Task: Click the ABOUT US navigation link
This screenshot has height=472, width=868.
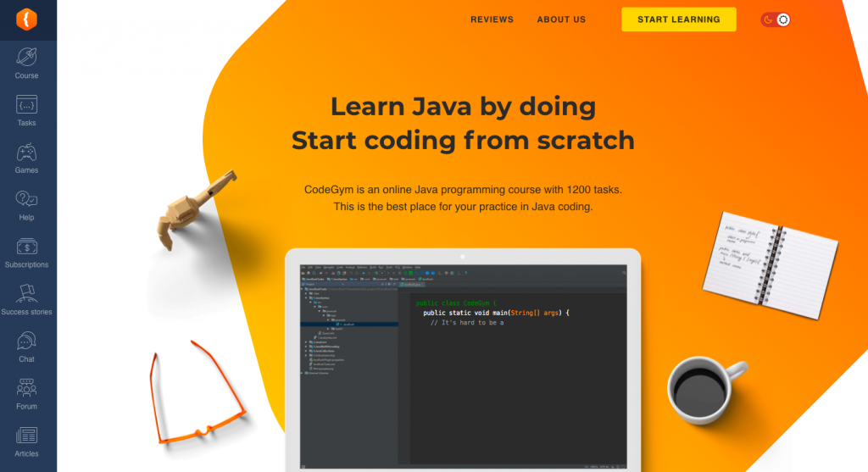Action: pos(561,19)
